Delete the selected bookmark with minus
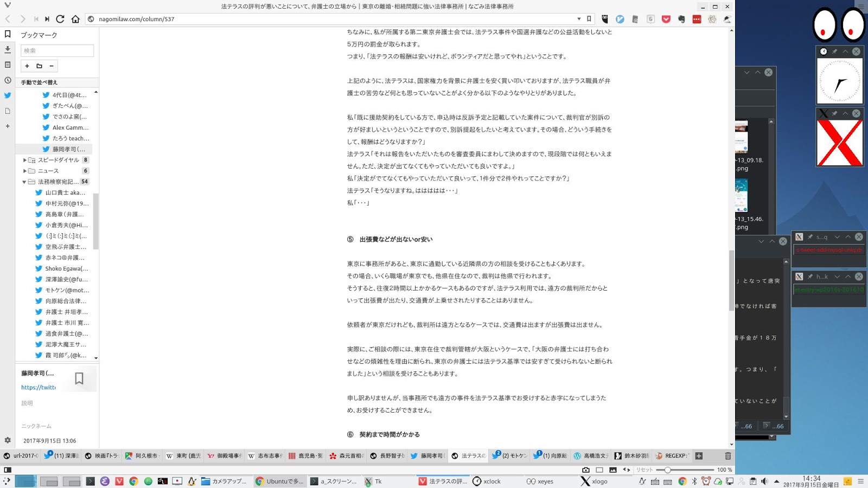 pyautogui.click(x=52, y=66)
